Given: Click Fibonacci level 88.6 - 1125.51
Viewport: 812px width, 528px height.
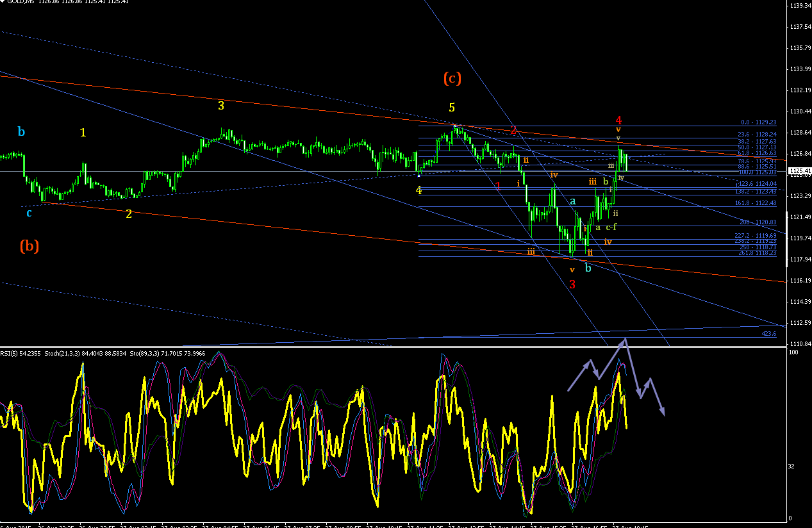Looking at the screenshot, I should [758, 167].
